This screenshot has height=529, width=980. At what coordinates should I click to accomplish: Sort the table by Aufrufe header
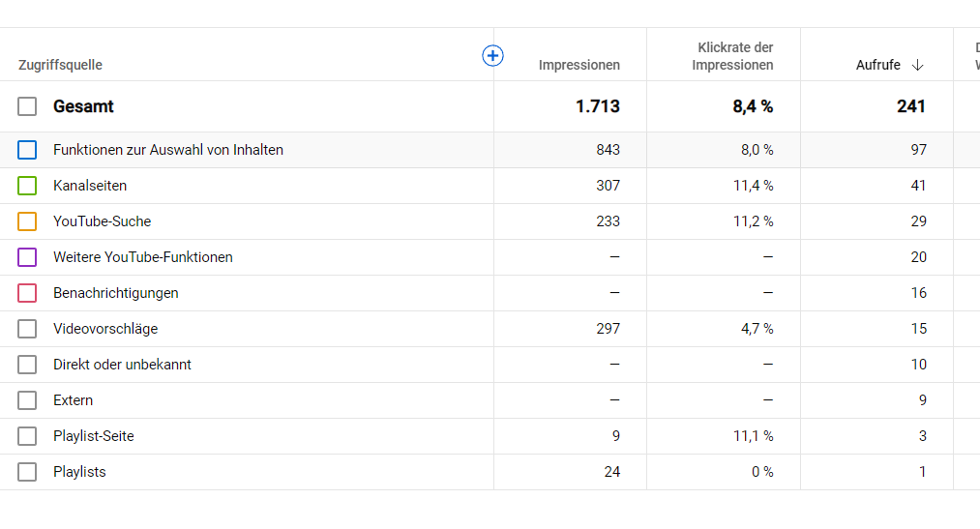[877, 65]
